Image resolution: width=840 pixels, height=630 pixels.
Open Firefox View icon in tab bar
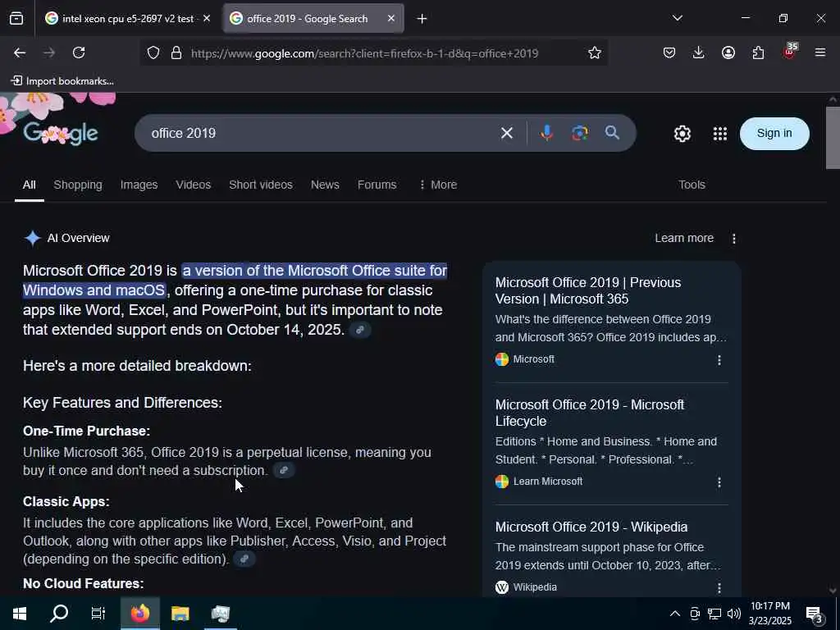pyautogui.click(x=16, y=19)
